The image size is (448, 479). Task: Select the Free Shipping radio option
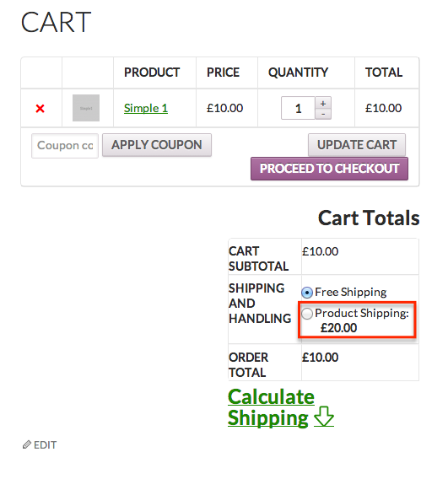pos(307,293)
